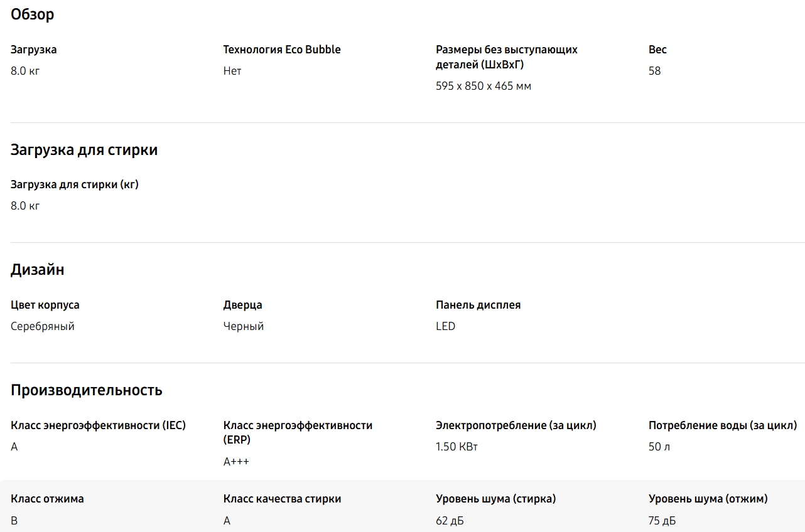This screenshot has width=805, height=532.
Task: Click the "Производительность" section heading
Action: (x=87, y=390)
